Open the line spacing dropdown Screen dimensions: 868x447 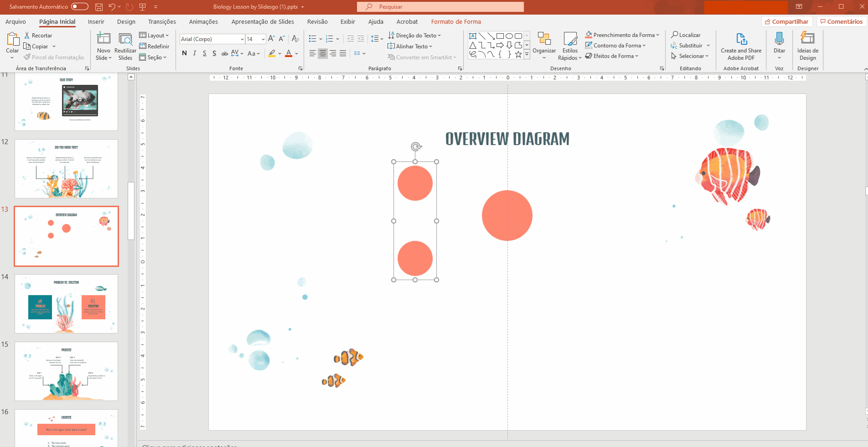tap(377, 39)
